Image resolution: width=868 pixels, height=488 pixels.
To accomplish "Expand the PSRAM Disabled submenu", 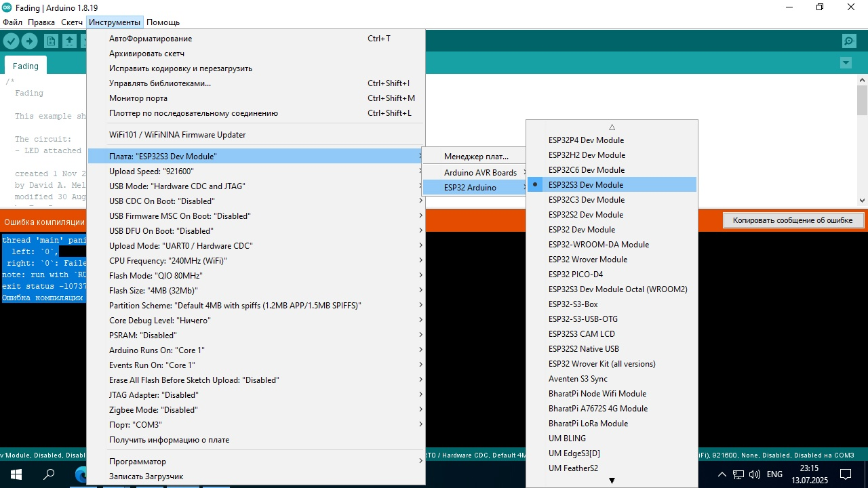I will pos(256,335).
